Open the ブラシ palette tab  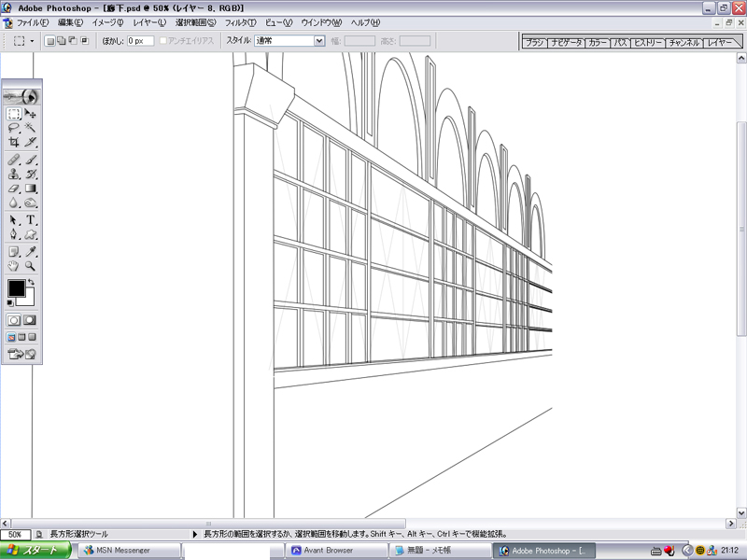pos(534,43)
